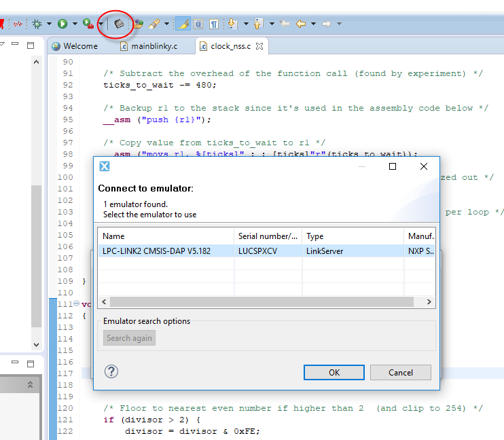Click the "divisor = divisor & 0xFE;" line

point(192,431)
